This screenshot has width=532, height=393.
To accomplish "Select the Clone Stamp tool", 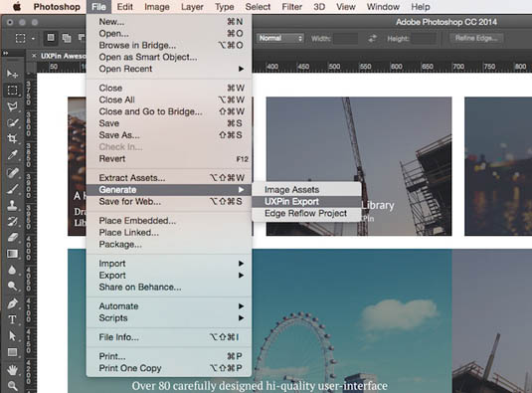I will point(13,205).
